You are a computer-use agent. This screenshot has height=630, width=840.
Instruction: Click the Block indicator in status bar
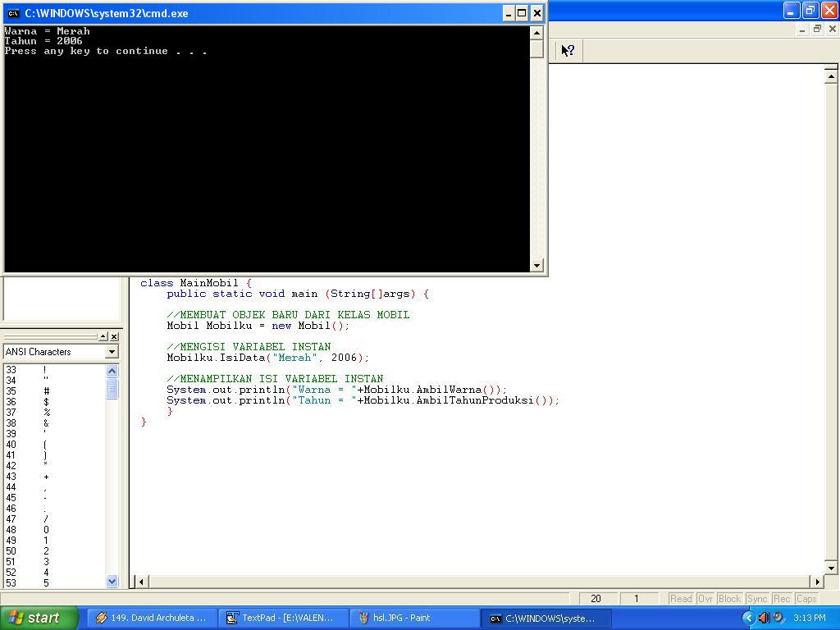729,599
